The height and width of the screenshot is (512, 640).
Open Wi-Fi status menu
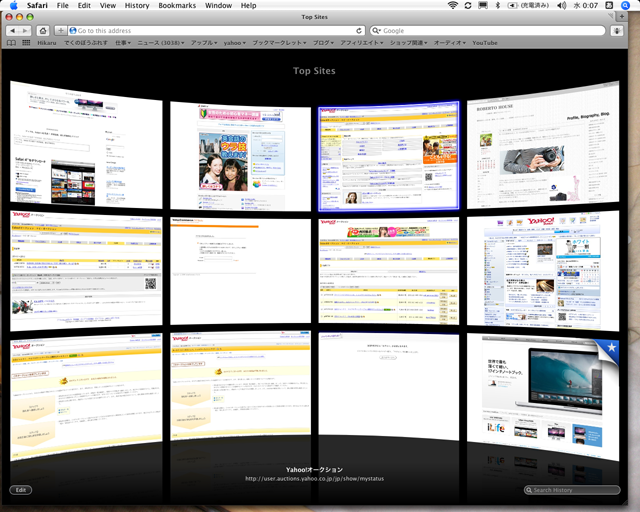tap(453, 5)
